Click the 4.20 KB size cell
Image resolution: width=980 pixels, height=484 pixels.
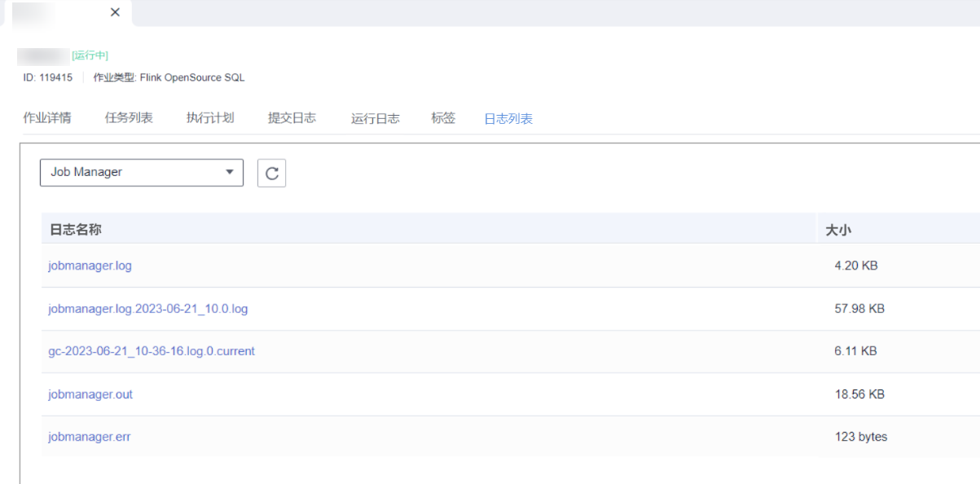[x=856, y=266]
